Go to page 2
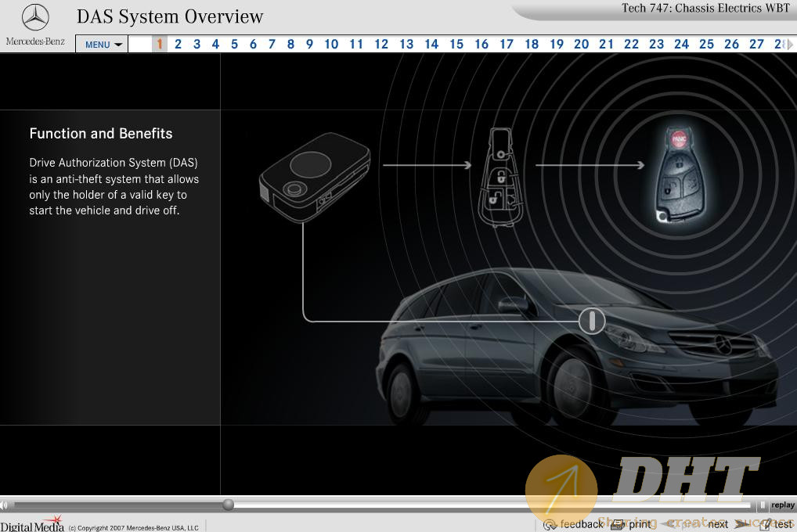Image resolution: width=797 pixels, height=532 pixels. (178, 45)
